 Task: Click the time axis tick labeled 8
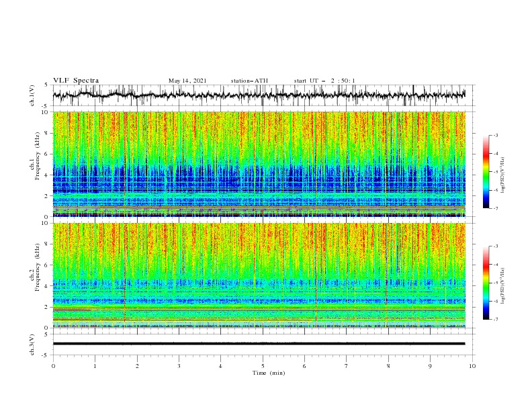[388, 366]
